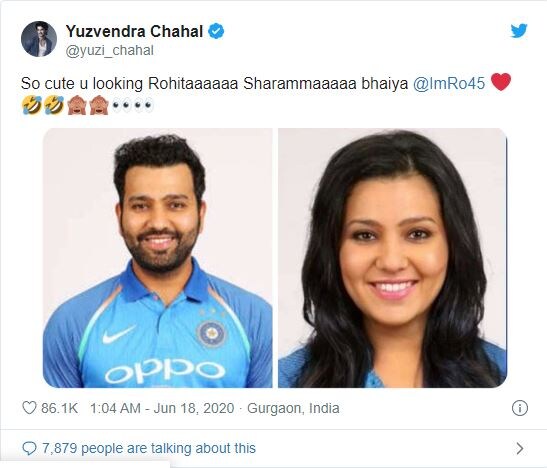
Task: Click the 86.1K likes count
Action: tap(59, 408)
